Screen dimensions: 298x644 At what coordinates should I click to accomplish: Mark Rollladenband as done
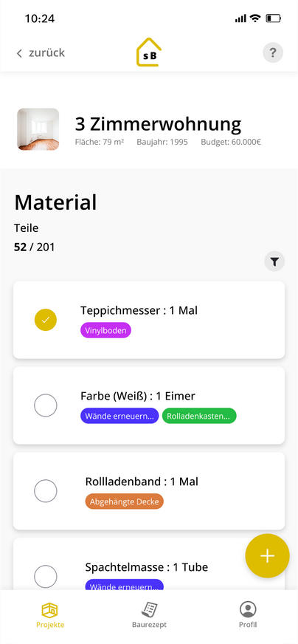46,491
